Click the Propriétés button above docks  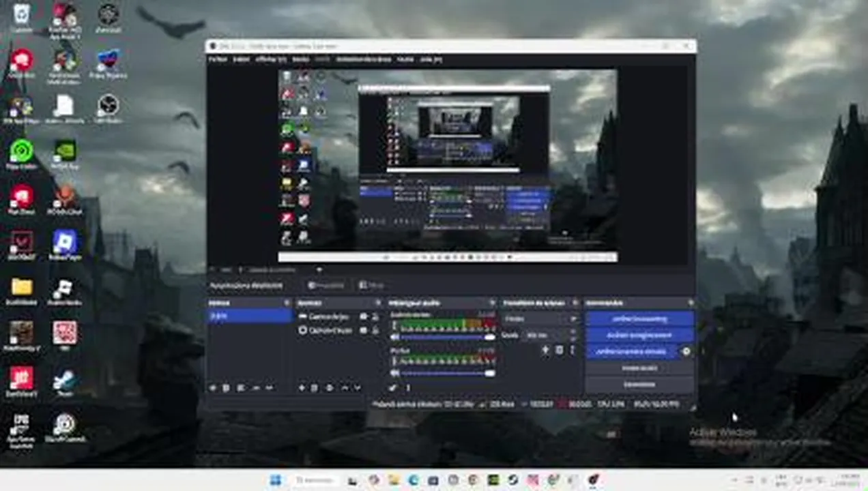[x=325, y=285]
